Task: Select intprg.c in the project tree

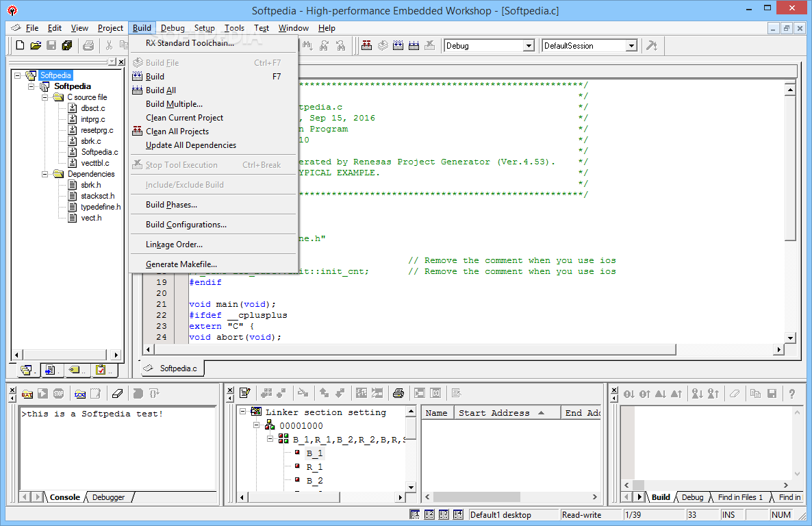Action: click(x=92, y=119)
